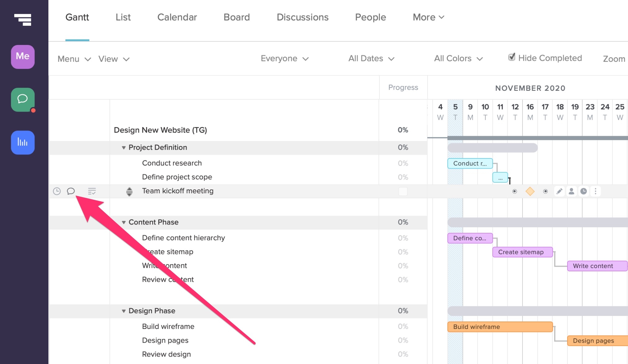
Task: Open comments for the Team kickoff meeting row
Action: coord(71,191)
